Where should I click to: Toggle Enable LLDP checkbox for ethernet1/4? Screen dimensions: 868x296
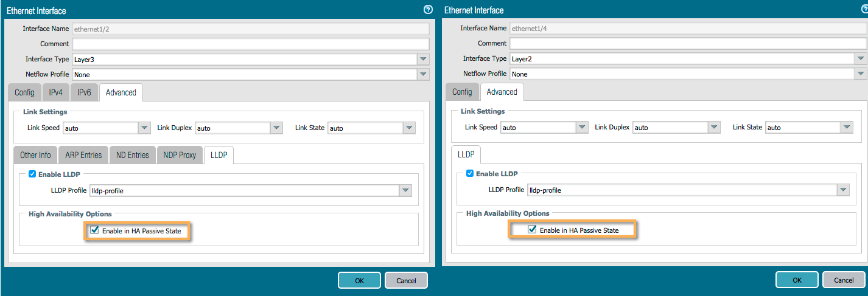tap(470, 173)
